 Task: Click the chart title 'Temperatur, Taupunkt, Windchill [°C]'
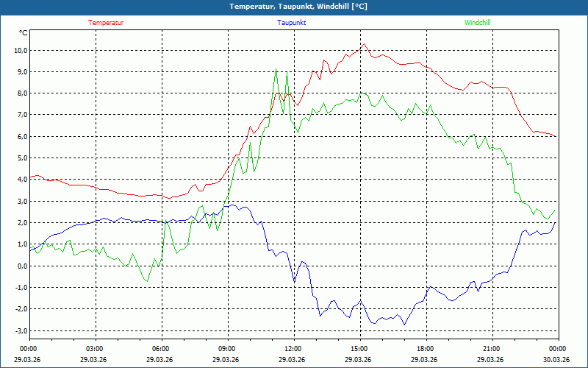pyautogui.click(x=298, y=7)
